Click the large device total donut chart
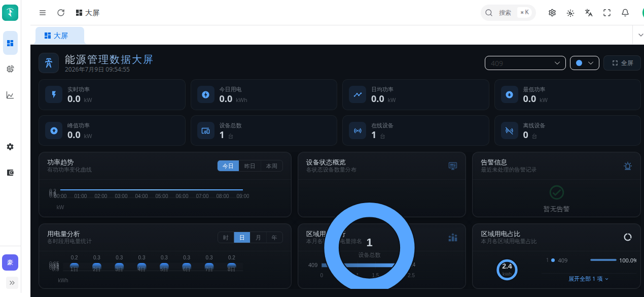This screenshot has width=644, height=297. 369,246
